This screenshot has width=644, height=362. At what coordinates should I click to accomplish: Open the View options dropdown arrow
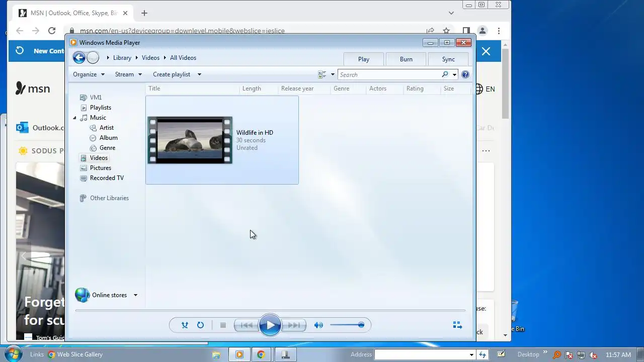point(333,74)
